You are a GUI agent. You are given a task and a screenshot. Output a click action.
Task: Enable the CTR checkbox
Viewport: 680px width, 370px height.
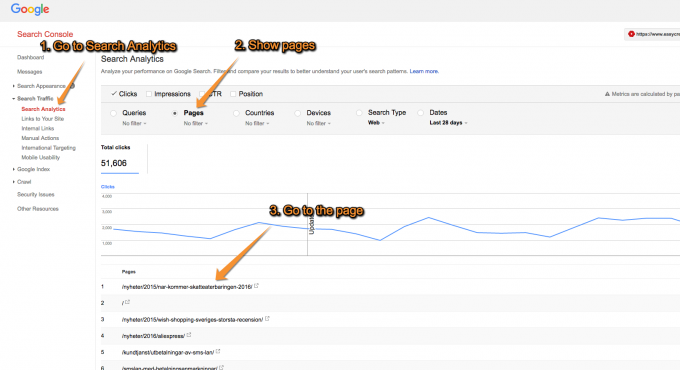[x=202, y=94]
